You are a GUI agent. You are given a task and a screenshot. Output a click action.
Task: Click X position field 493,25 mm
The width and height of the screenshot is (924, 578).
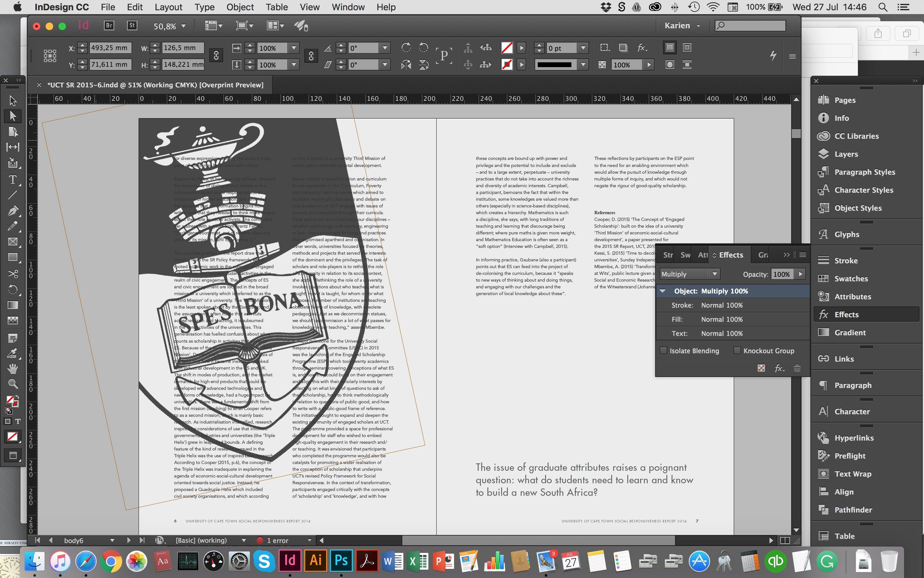110,48
